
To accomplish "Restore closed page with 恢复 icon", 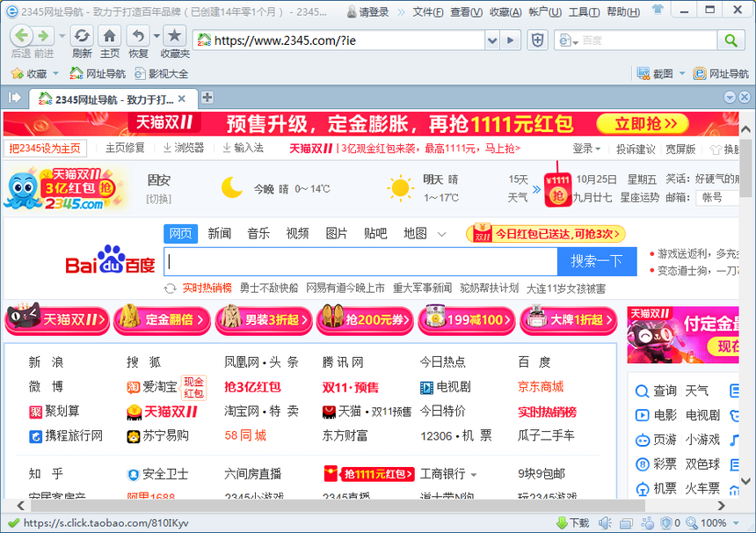I will pos(138,35).
